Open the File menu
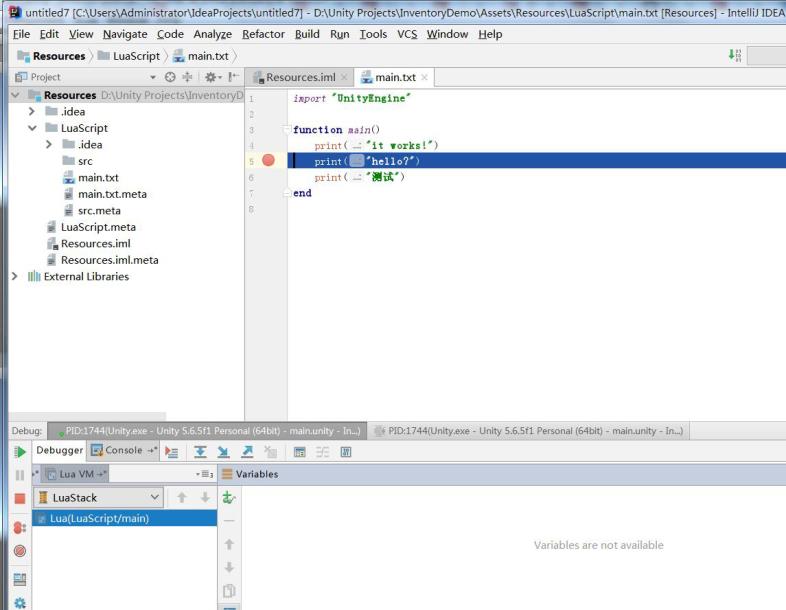 (21, 34)
